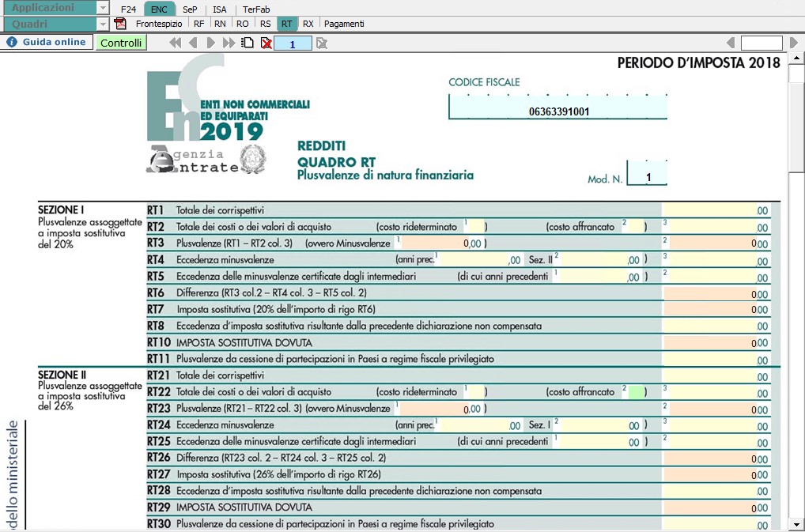Click the Controlli button
This screenshot has width=805, height=532.
pos(121,43)
